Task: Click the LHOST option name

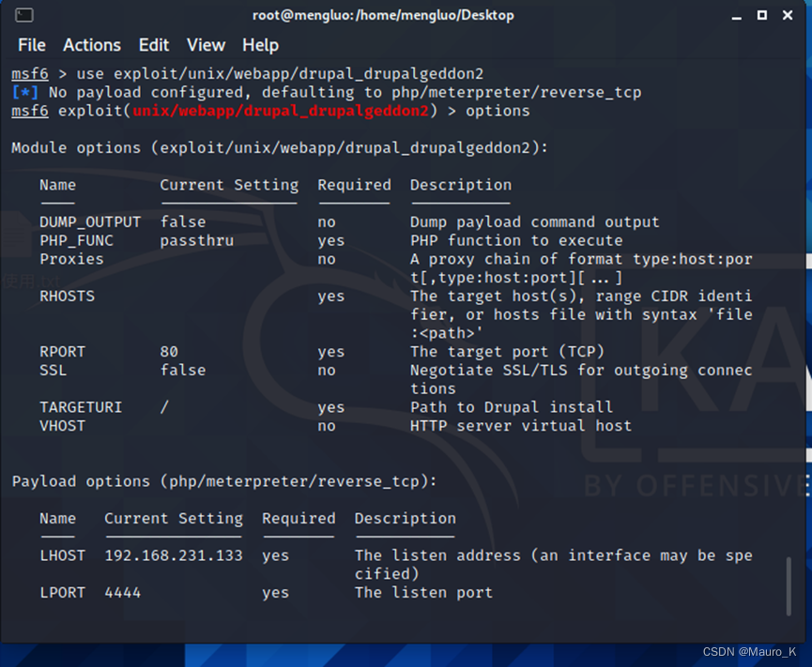Action: 62,555
